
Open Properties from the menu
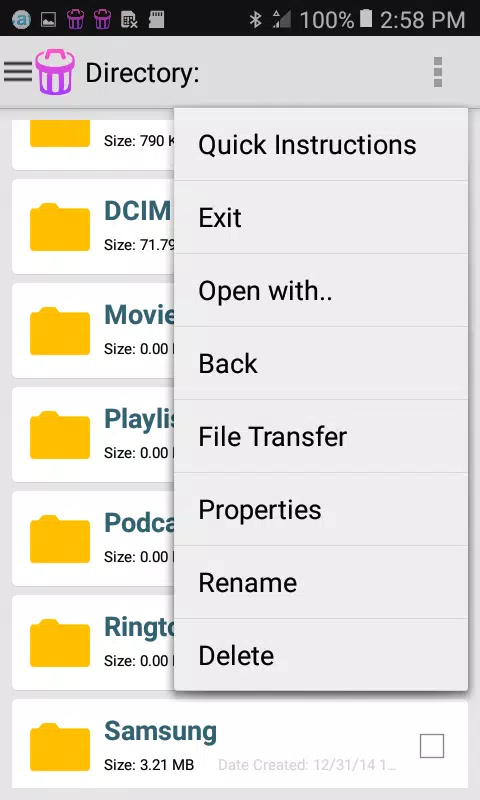(321, 509)
